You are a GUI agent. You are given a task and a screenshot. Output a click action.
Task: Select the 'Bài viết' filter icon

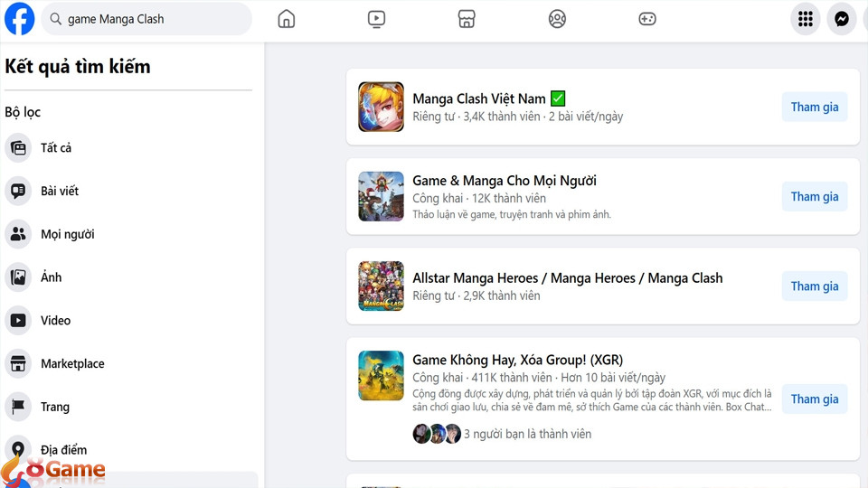(18, 191)
